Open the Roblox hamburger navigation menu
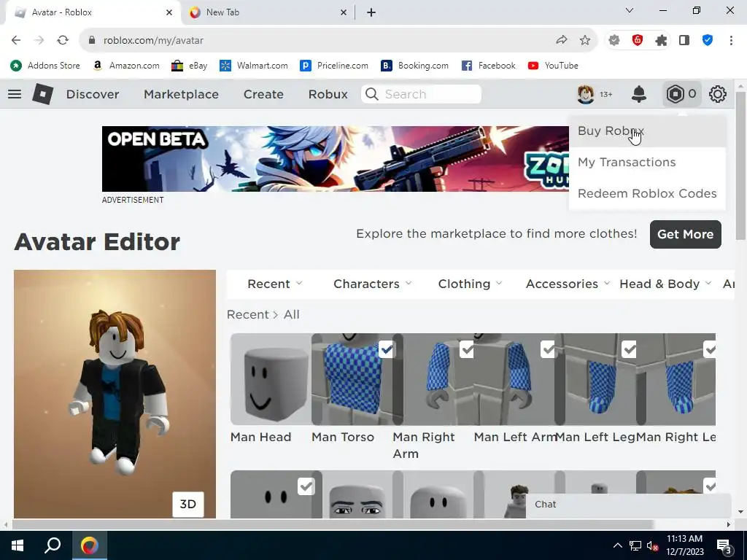 15,94
